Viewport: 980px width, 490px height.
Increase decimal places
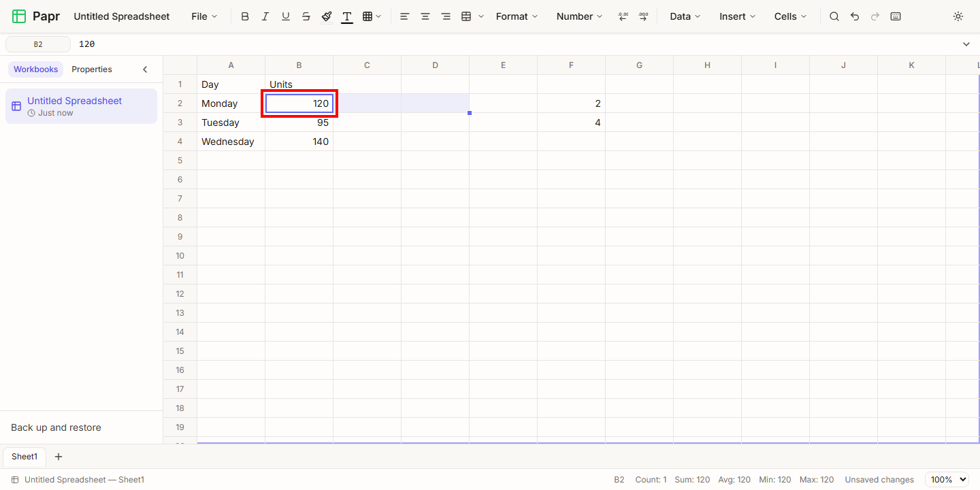point(643,16)
